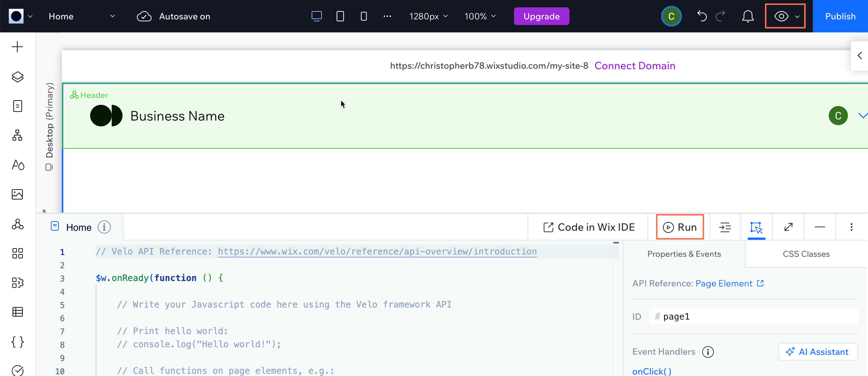Image resolution: width=868 pixels, height=376 pixels.
Task: Click the Run button
Action: point(680,227)
